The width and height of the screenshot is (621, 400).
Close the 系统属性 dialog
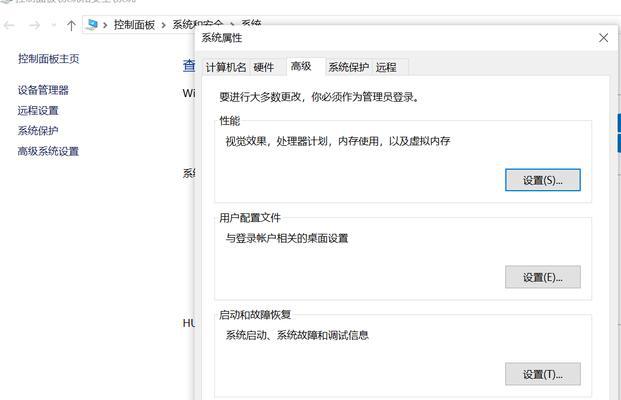tap(604, 38)
